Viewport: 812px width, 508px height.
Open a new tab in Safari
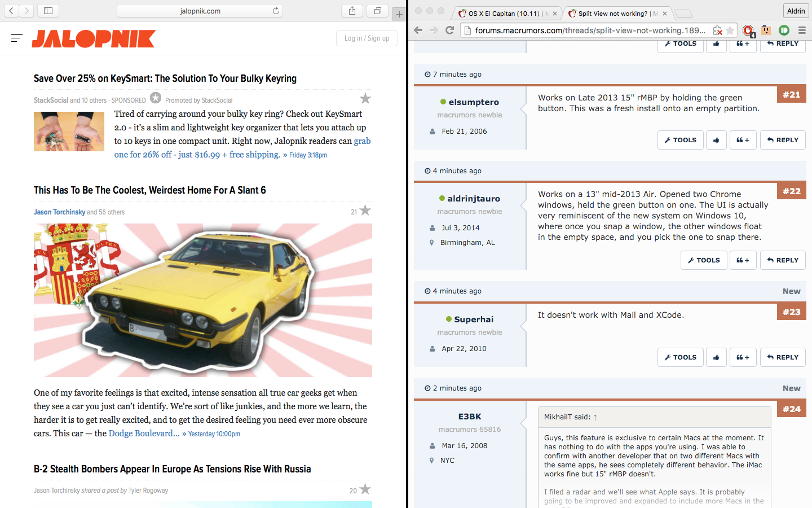(x=399, y=14)
